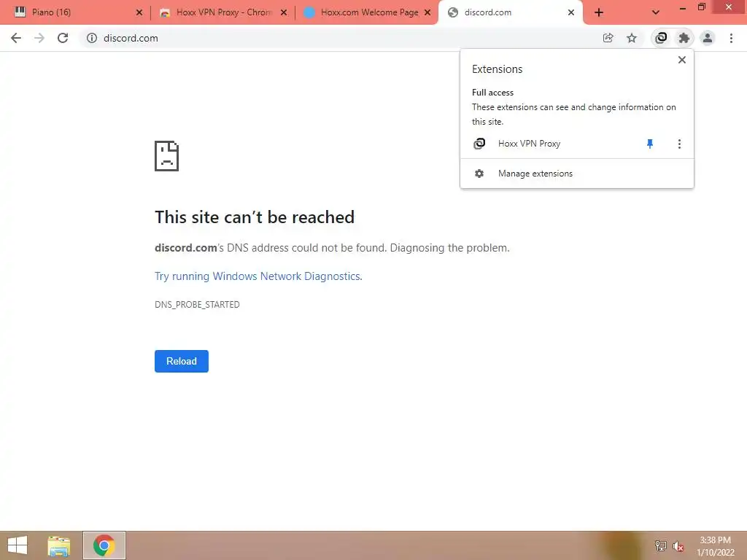Open Chrome's three-dot main menu
Image resolution: width=747 pixels, height=560 pixels.
click(731, 38)
